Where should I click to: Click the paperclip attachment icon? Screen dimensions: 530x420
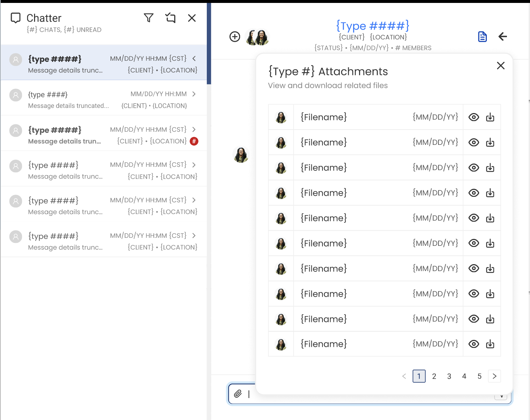click(x=238, y=394)
